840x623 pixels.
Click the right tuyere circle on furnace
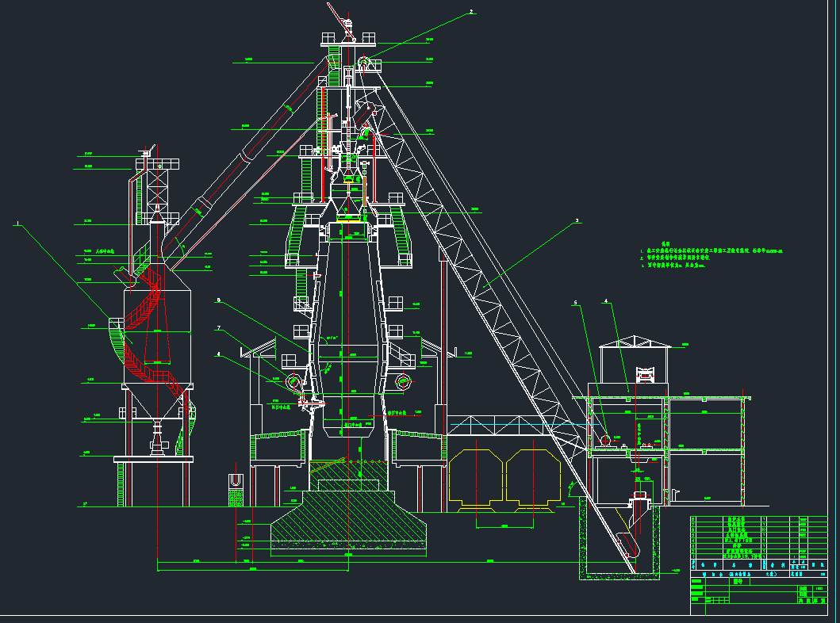405,382
